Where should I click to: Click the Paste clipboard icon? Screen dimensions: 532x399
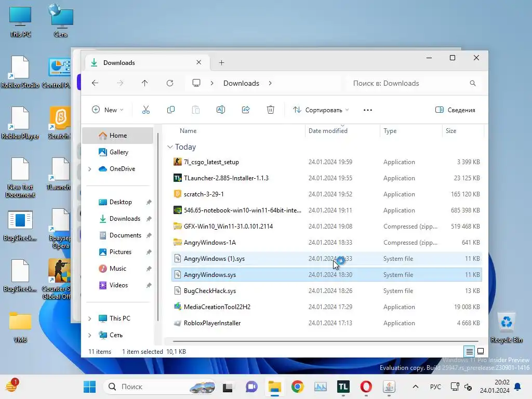click(x=196, y=110)
